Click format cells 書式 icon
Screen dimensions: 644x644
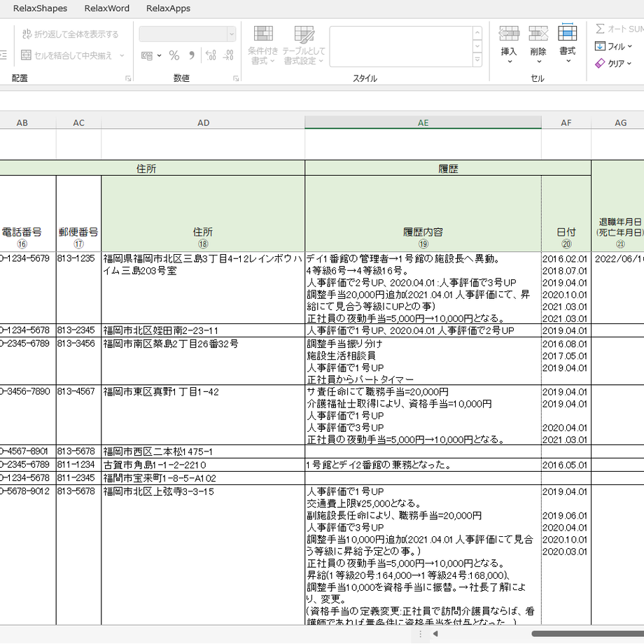point(568,32)
